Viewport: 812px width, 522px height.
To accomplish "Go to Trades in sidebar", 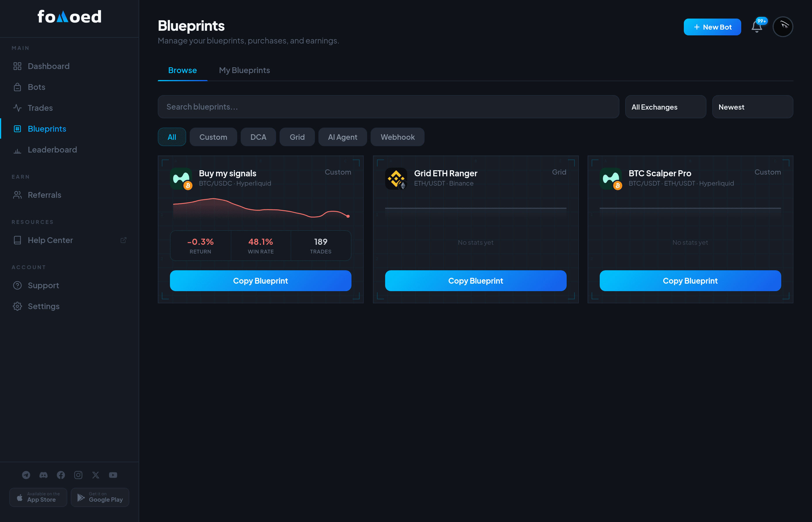I will [69, 108].
